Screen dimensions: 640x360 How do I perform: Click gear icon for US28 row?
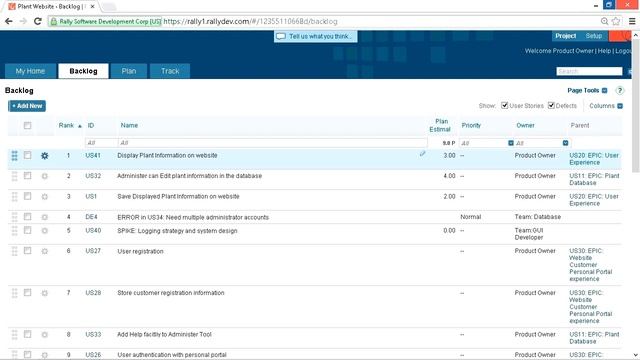pyautogui.click(x=44, y=293)
